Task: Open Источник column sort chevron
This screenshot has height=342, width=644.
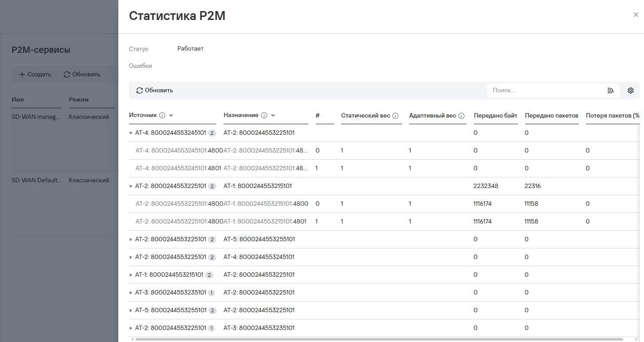Action: click(171, 115)
